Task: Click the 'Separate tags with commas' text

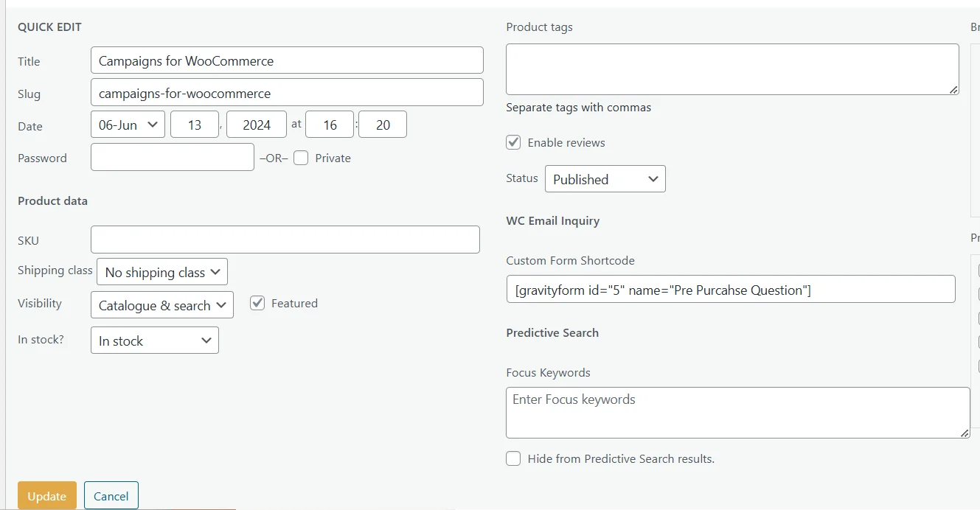Action: click(x=579, y=108)
